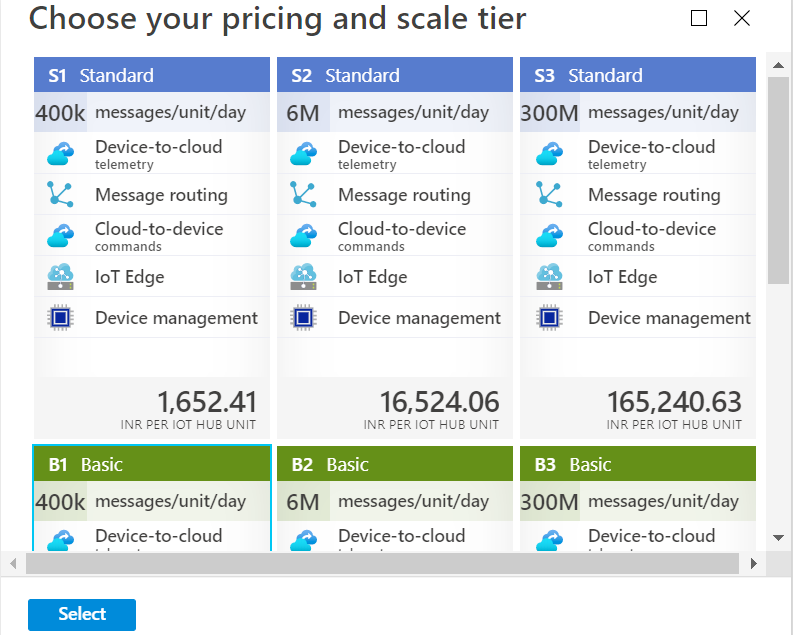793x635 pixels.
Task: Click the S2 IoT Edge icon
Action: click(303, 277)
